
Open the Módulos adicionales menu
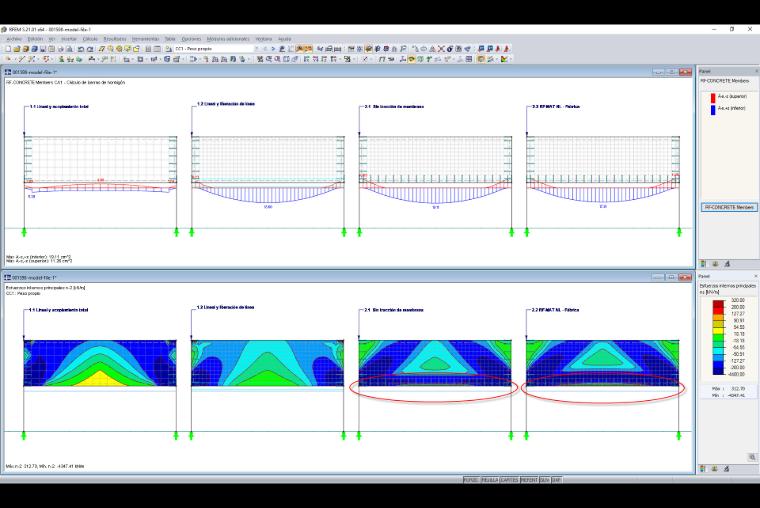point(228,39)
